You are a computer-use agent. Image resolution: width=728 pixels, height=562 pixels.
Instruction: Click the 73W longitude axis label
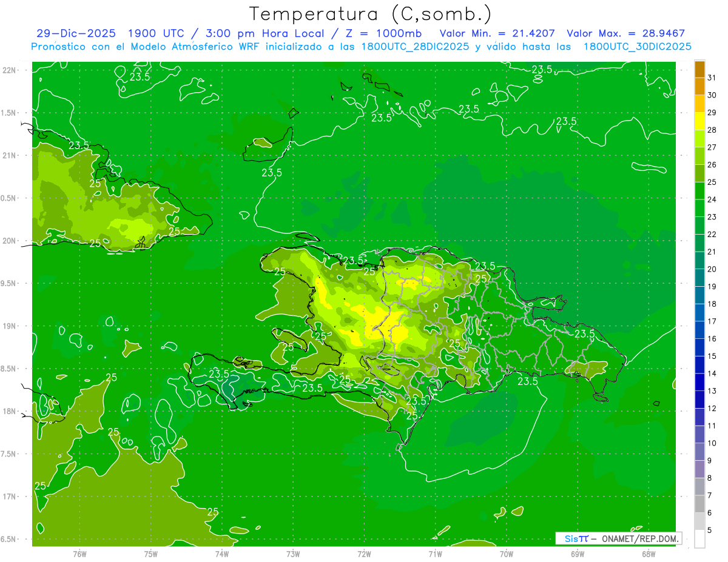click(x=293, y=554)
